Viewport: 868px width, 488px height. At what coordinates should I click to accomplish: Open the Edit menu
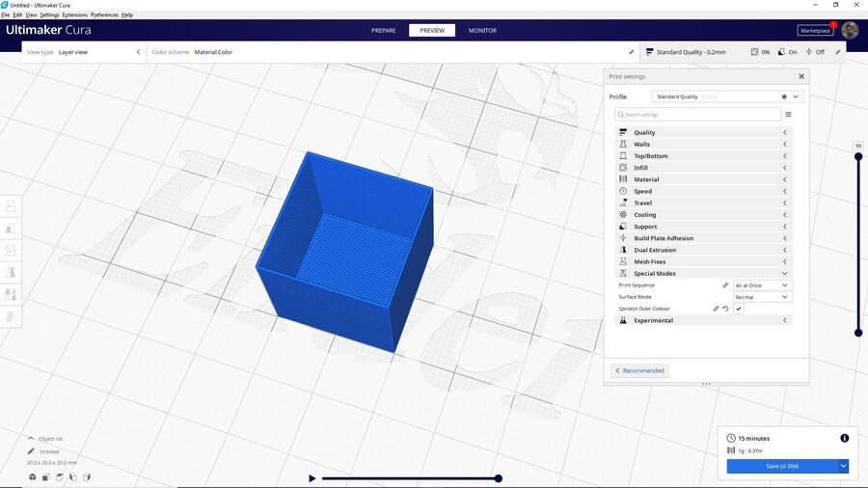(x=17, y=14)
